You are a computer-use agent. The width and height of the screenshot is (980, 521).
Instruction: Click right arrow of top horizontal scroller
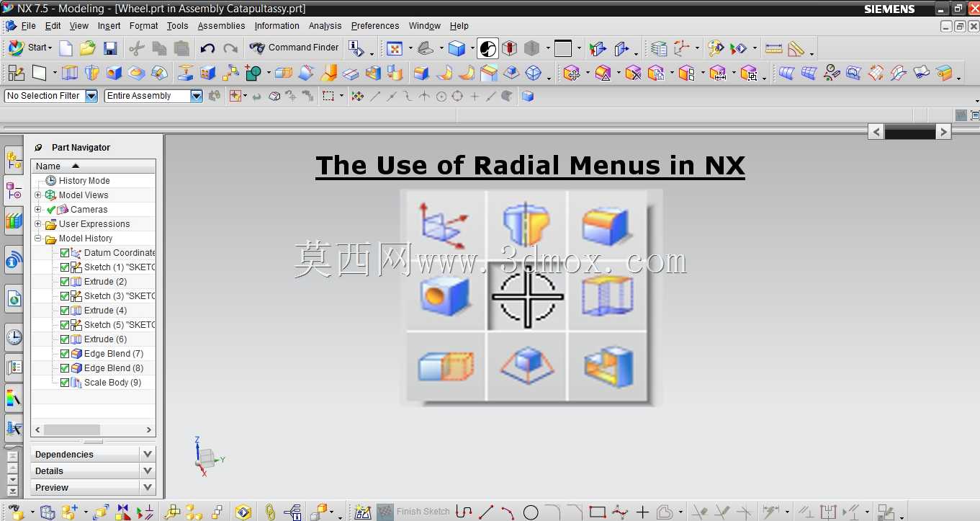[x=943, y=132]
